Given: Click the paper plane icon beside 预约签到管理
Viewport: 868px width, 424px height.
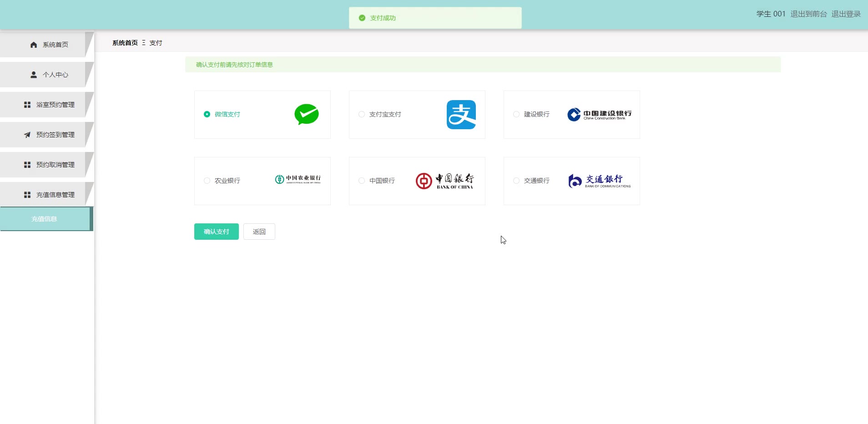Looking at the screenshot, I should pyautogui.click(x=27, y=135).
